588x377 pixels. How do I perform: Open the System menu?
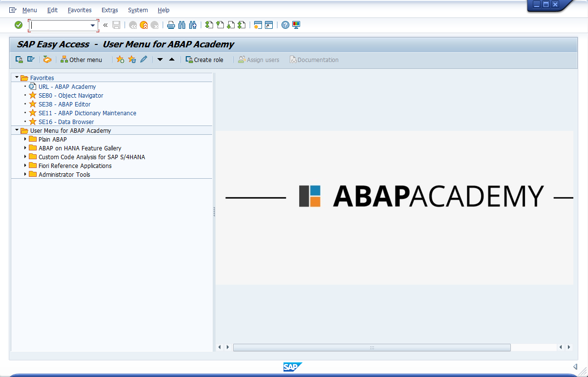pos(137,10)
